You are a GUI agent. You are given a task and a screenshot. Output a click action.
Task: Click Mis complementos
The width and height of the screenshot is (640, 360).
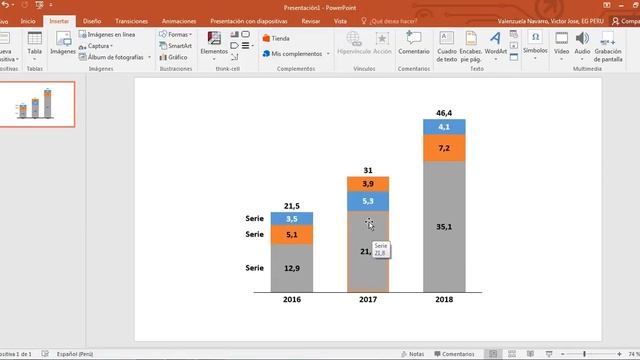click(x=293, y=53)
